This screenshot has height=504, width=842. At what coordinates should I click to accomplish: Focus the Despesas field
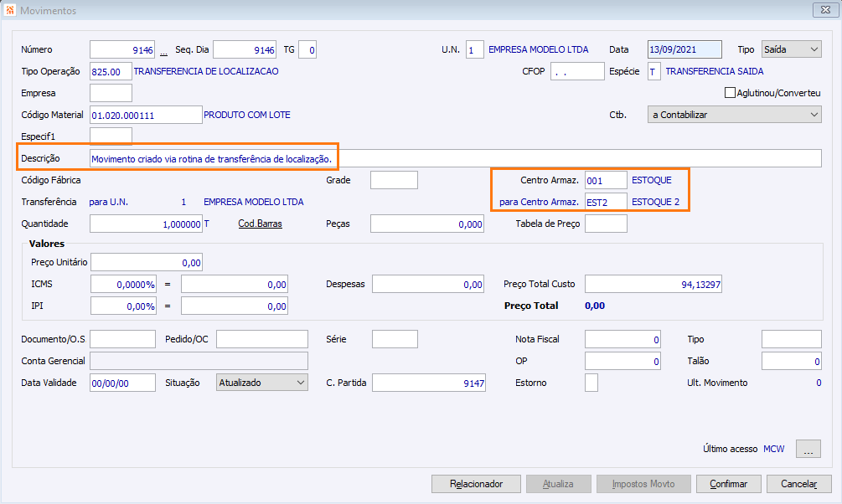tap(428, 284)
